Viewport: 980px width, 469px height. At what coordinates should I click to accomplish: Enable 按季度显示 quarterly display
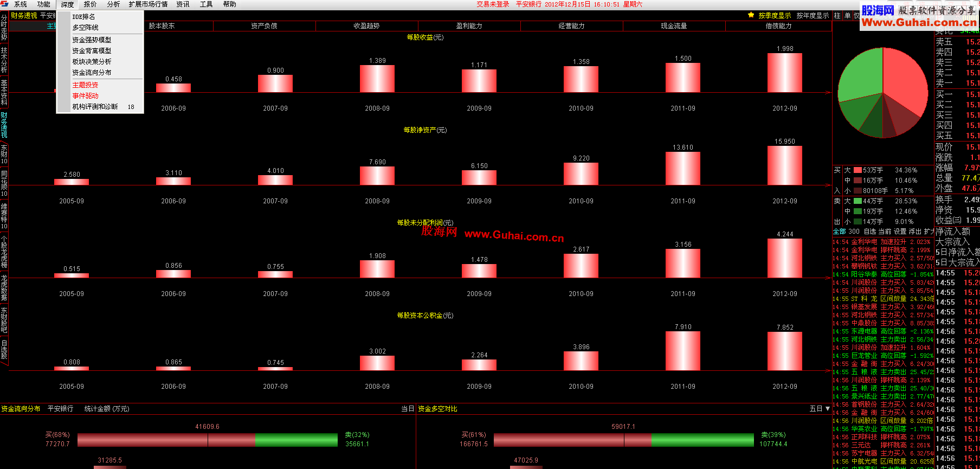[775, 16]
